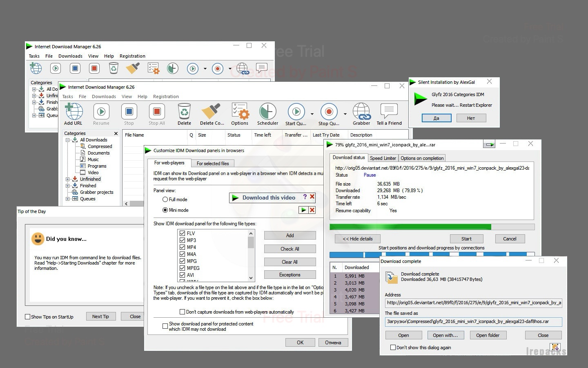Click Stop icon in front IDM toolbar
This screenshot has height=368, width=588.
point(129,111)
